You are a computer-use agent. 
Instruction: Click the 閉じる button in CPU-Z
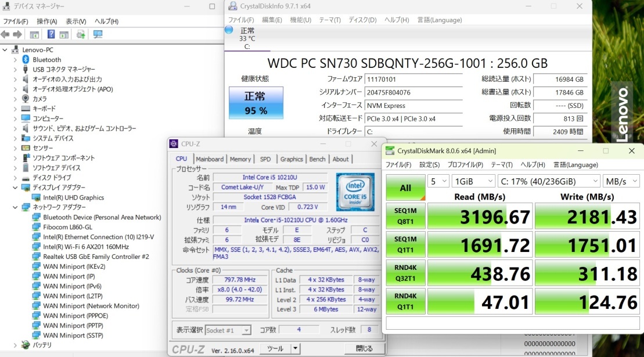pyautogui.click(x=364, y=348)
